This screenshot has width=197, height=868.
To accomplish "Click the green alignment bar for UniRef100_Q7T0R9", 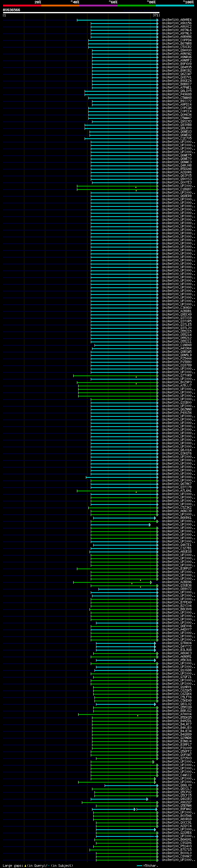I will click(115, 376).
